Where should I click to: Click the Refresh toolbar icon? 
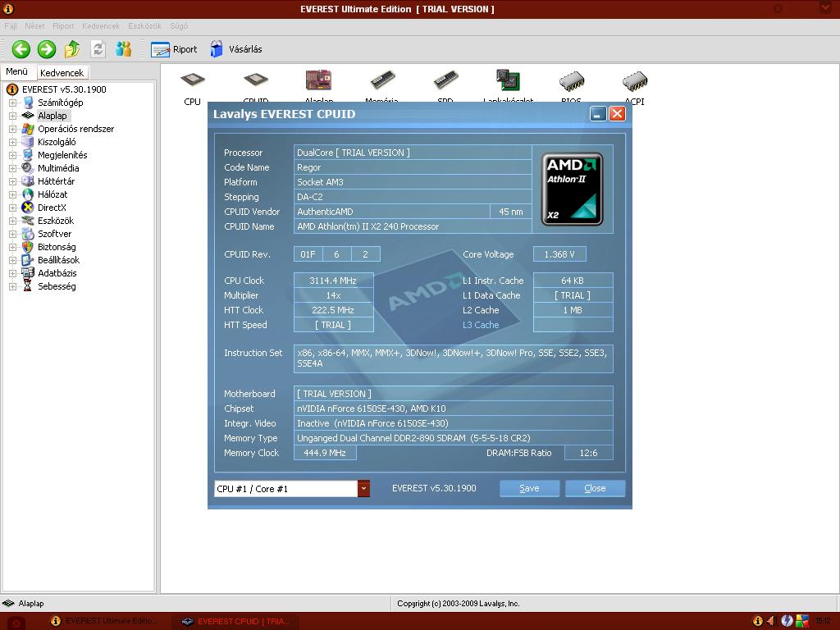click(98, 49)
